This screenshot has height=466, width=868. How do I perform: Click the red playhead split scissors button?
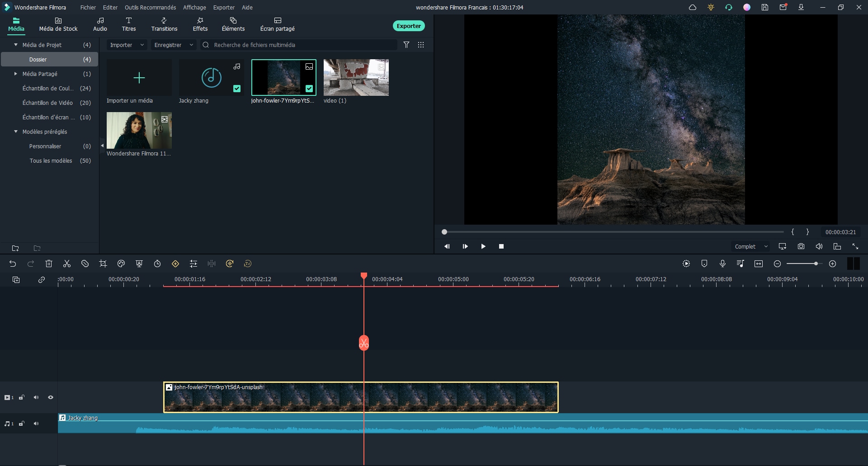click(364, 343)
